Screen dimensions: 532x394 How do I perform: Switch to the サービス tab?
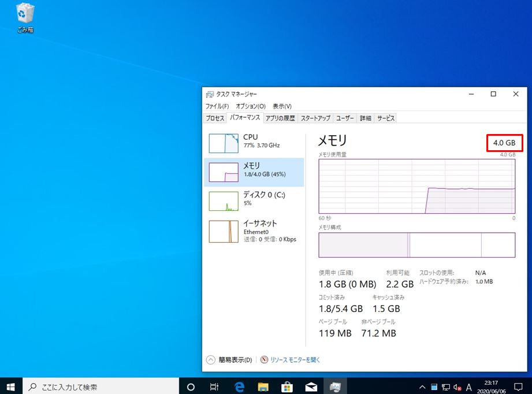tap(386, 118)
